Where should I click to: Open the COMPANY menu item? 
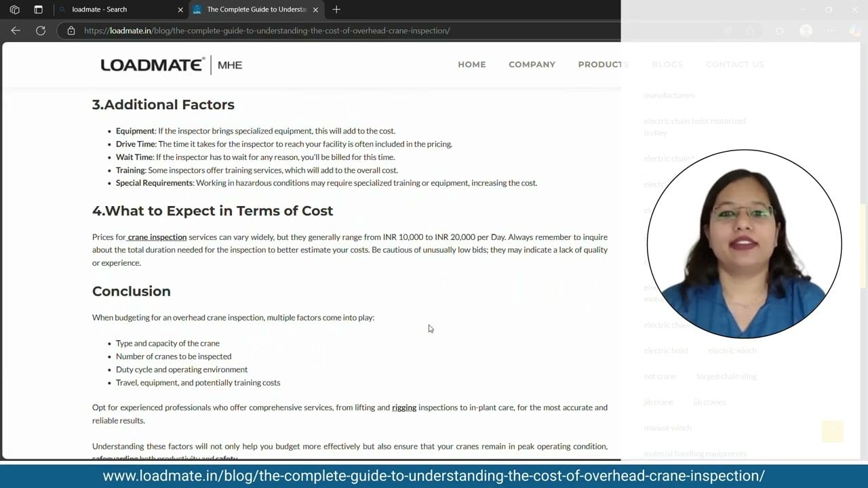[x=532, y=64]
